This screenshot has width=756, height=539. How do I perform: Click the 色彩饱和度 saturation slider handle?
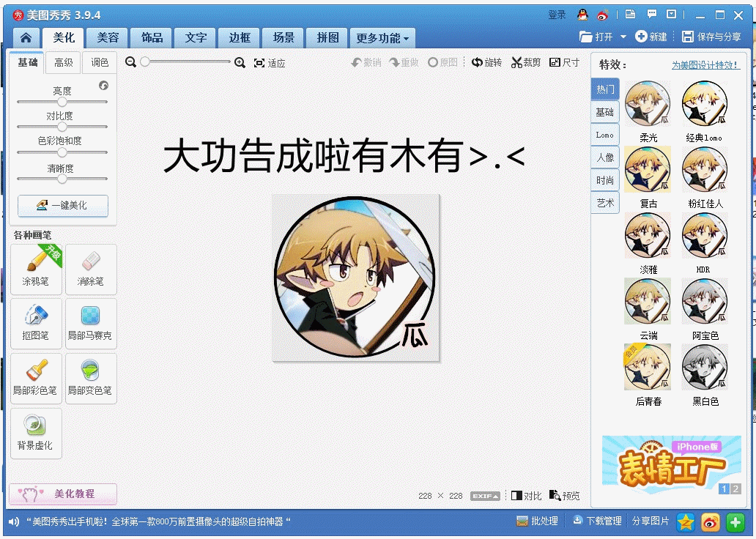[62, 152]
